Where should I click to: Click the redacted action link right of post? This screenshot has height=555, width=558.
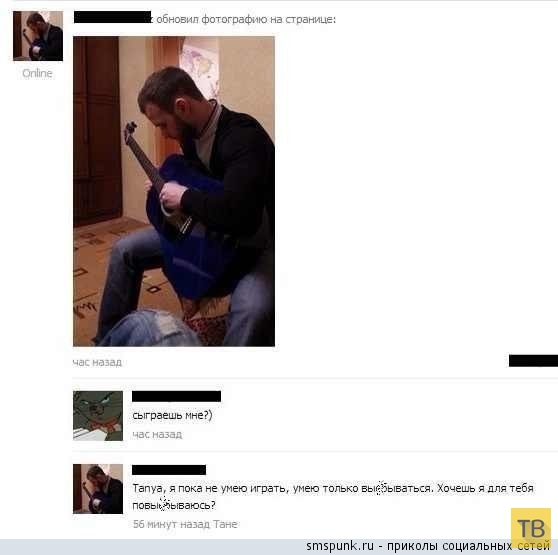pos(533,360)
